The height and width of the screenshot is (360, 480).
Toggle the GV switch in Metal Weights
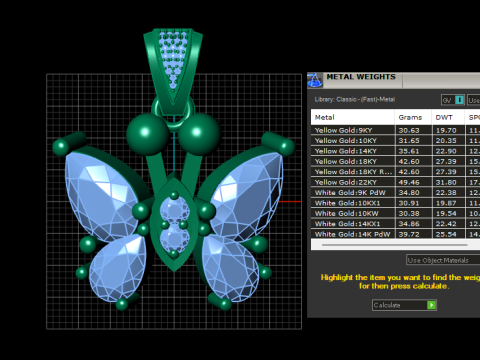pyautogui.click(x=453, y=100)
